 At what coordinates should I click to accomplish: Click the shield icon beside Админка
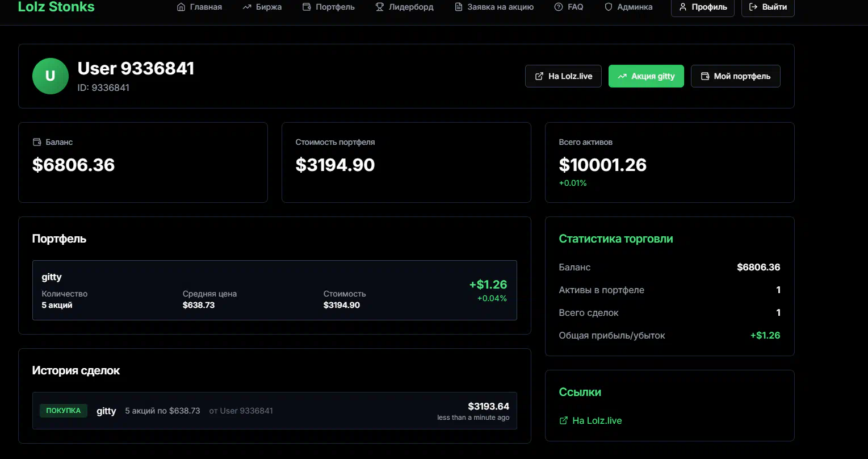(609, 7)
